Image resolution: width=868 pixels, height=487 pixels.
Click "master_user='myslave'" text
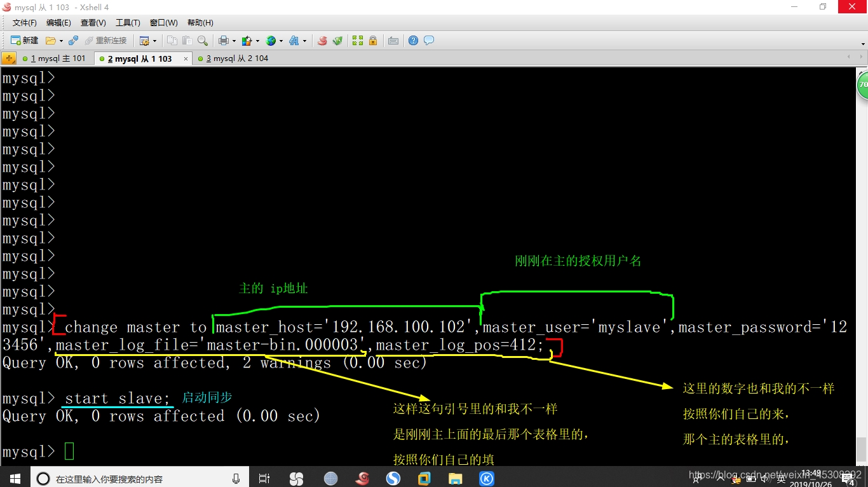pos(576,327)
